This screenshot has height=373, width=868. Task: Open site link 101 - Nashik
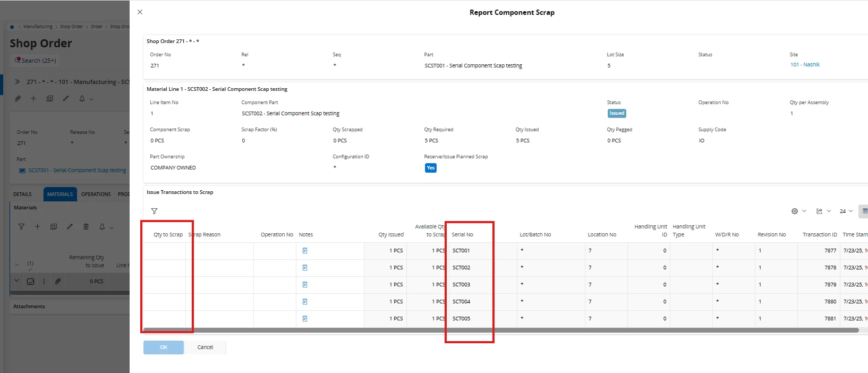(x=805, y=64)
